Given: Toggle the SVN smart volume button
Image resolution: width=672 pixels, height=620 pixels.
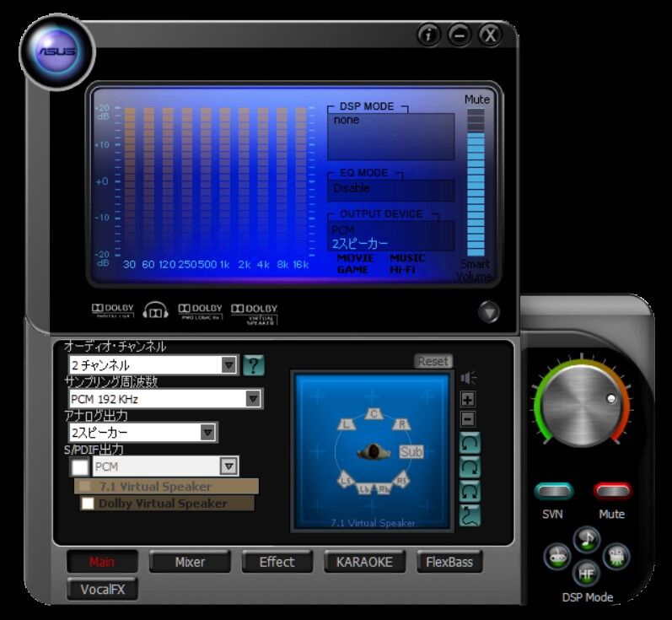Looking at the screenshot, I should [x=554, y=492].
